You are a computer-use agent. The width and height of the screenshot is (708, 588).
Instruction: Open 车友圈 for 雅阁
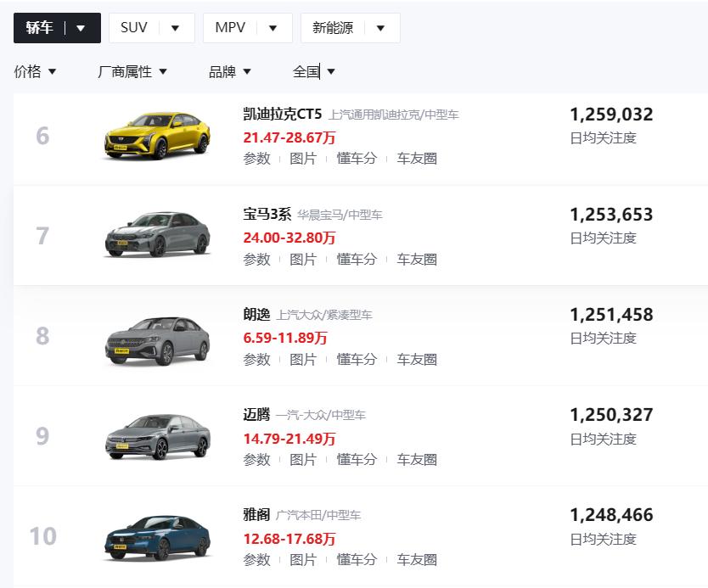pyautogui.click(x=417, y=560)
